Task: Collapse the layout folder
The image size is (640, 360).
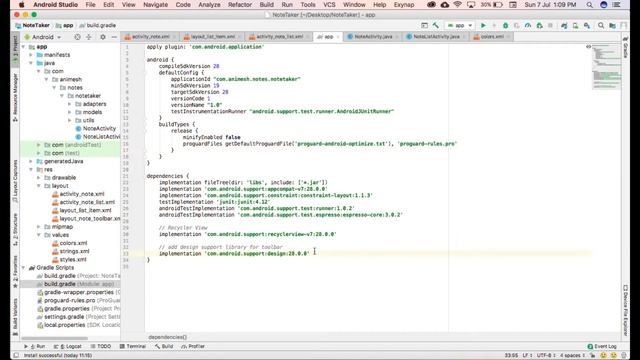Action: point(39,186)
